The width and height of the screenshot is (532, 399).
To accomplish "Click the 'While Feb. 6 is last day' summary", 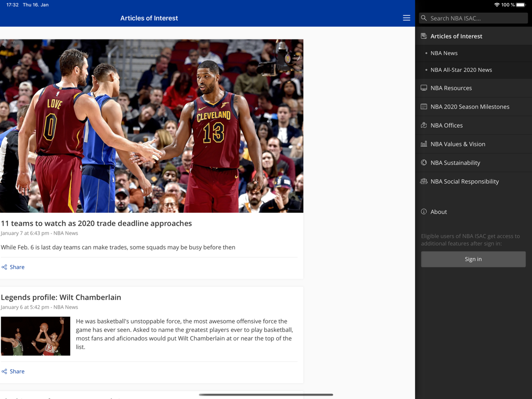I will [118, 247].
